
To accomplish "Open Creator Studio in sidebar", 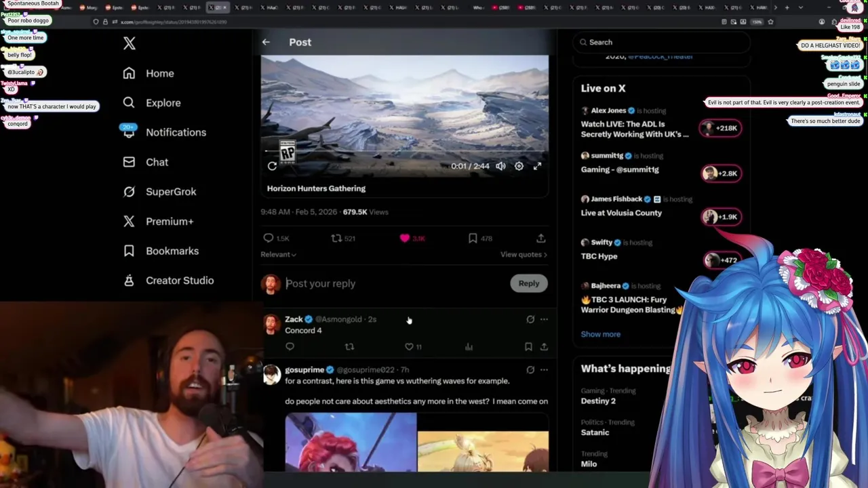I will pyautogui.click(x=168, y=281).
